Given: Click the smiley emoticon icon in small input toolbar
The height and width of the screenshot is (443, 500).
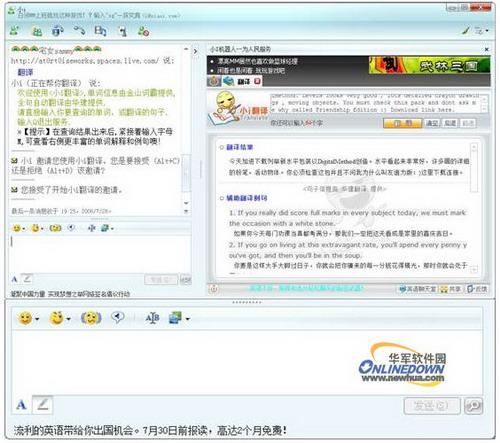Looking at the screenshot, I should point(16,228).
